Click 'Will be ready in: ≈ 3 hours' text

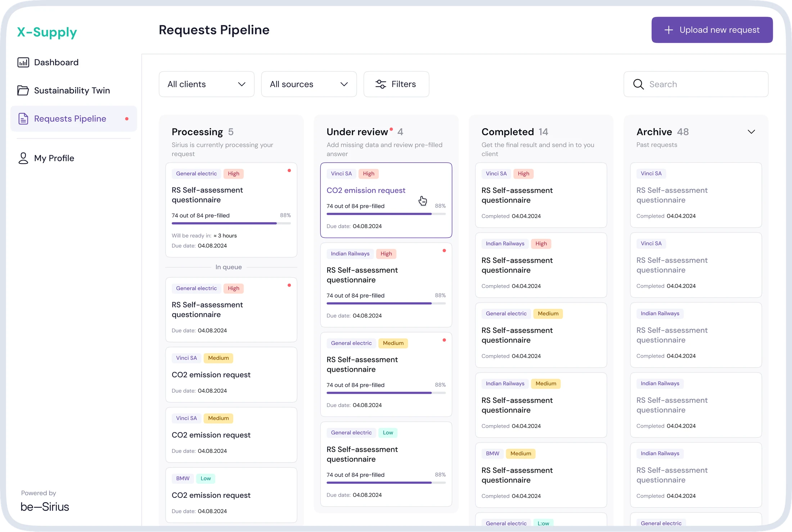point(204,236)
